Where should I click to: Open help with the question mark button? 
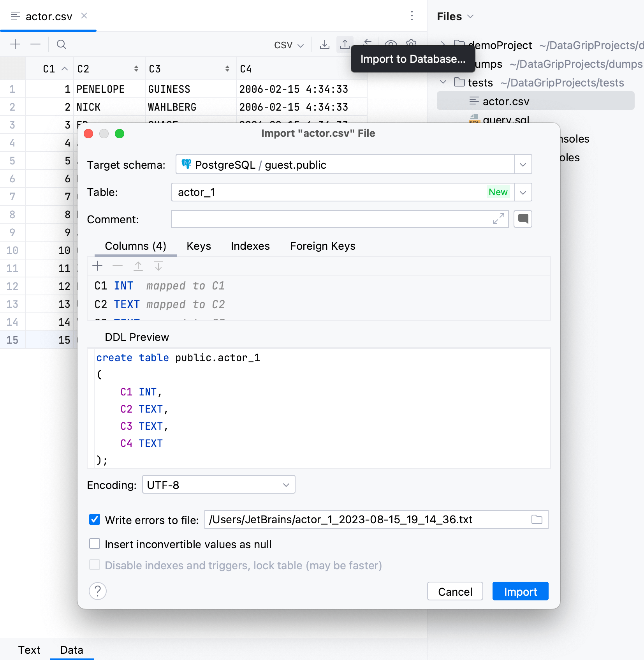pos(98,591)
